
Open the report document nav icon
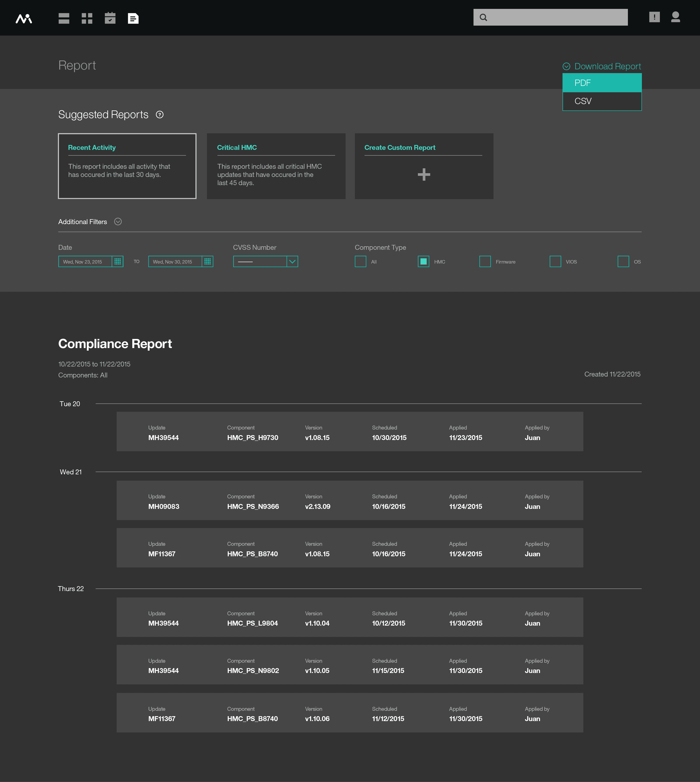click(x=133, y=18)
